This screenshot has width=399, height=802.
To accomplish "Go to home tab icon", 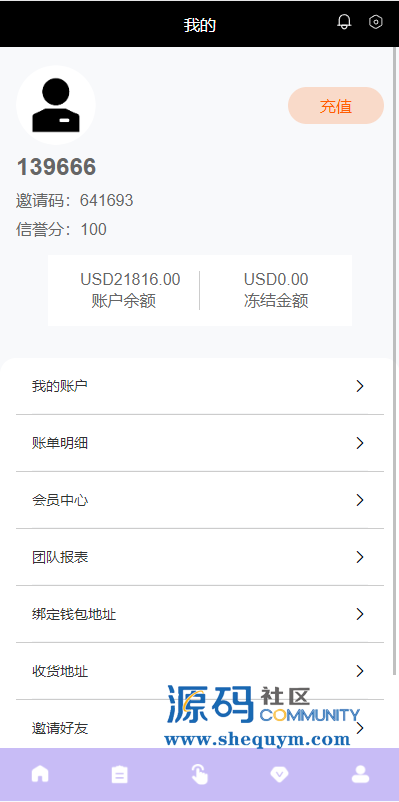I will click(40, 774).
